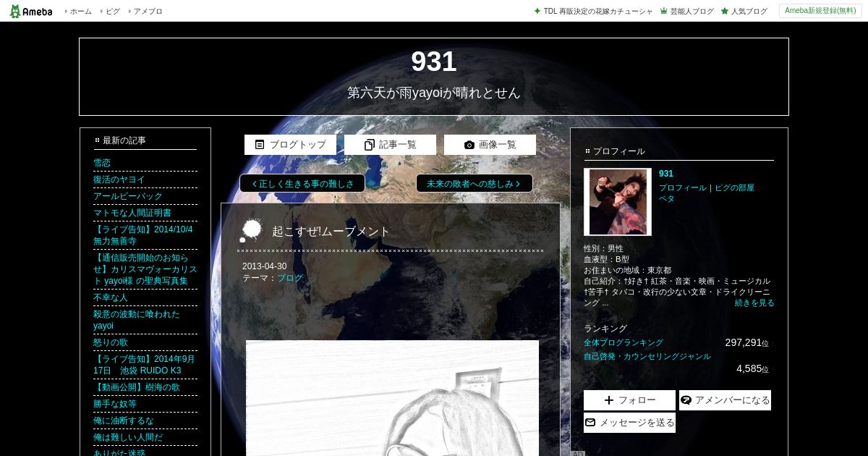Viewport: 868px width, 456px height.
Task: Open profile name 931 link
Action: pos(666,174)
